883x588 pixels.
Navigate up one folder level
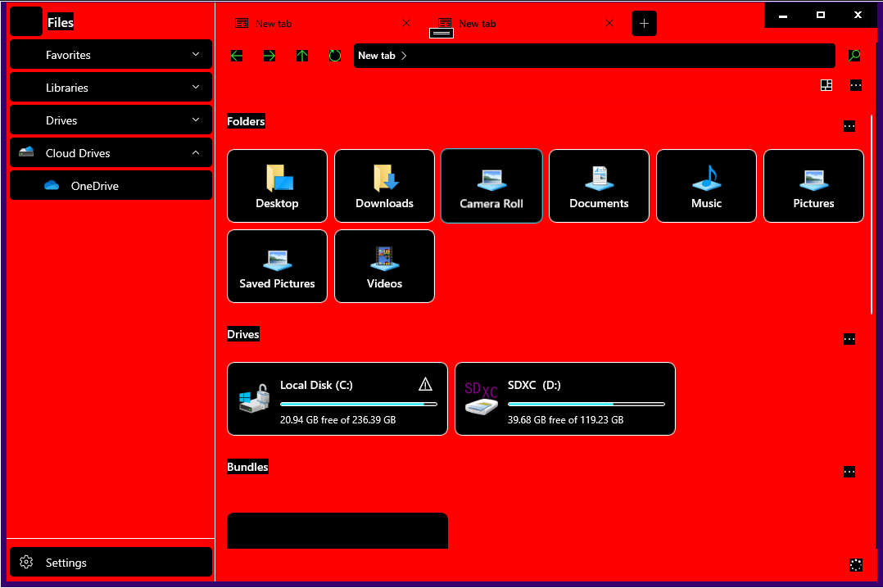(x=301, y=56)
